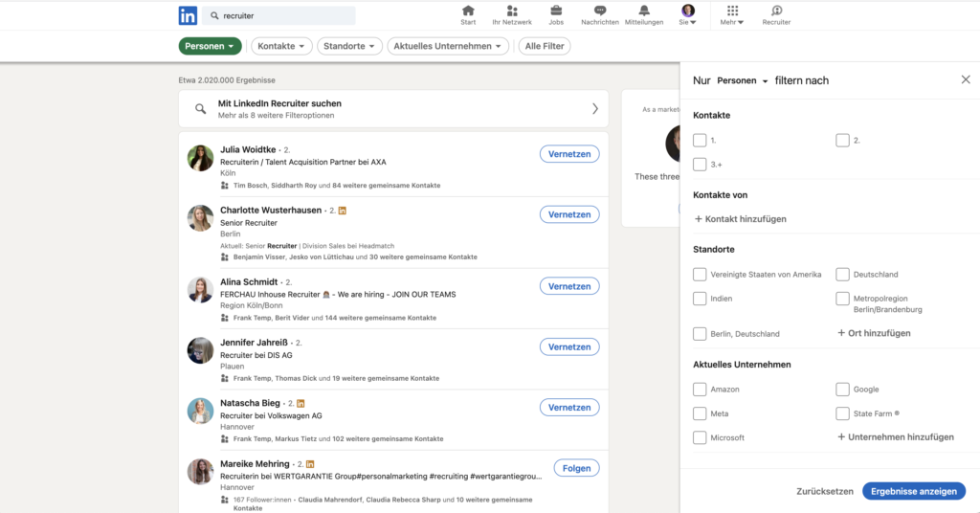
Task: Open Mitteilungen notifications bell
Action: 644,11
